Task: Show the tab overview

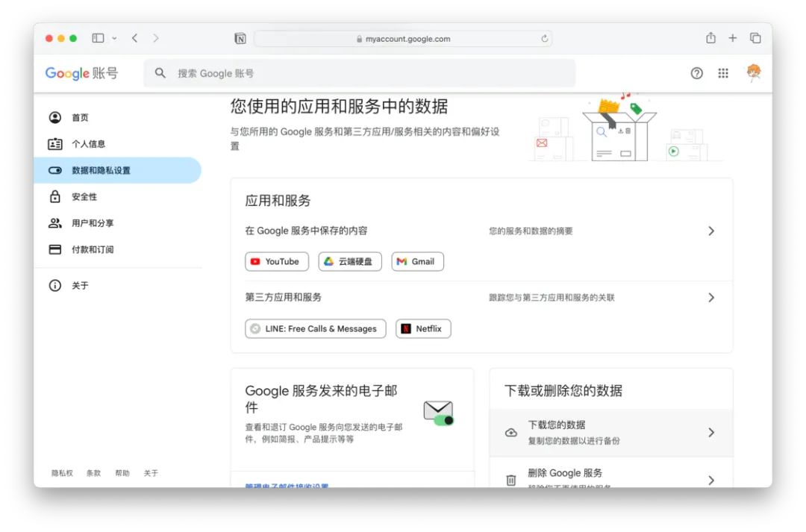Action: tap(755, 38)
